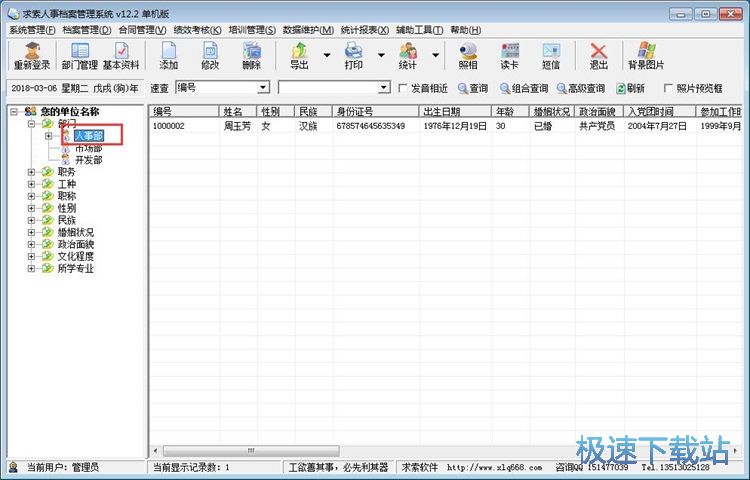750x480 pixels.
Task: Click the 退出 (exit) toolbar icon
Action: click(598, 56)
